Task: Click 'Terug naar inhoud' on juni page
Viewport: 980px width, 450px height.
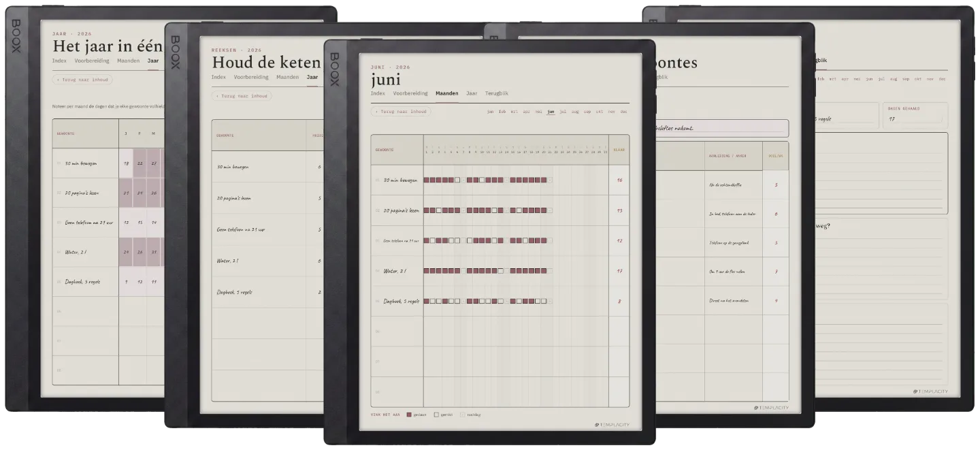Action: (401, 111)
